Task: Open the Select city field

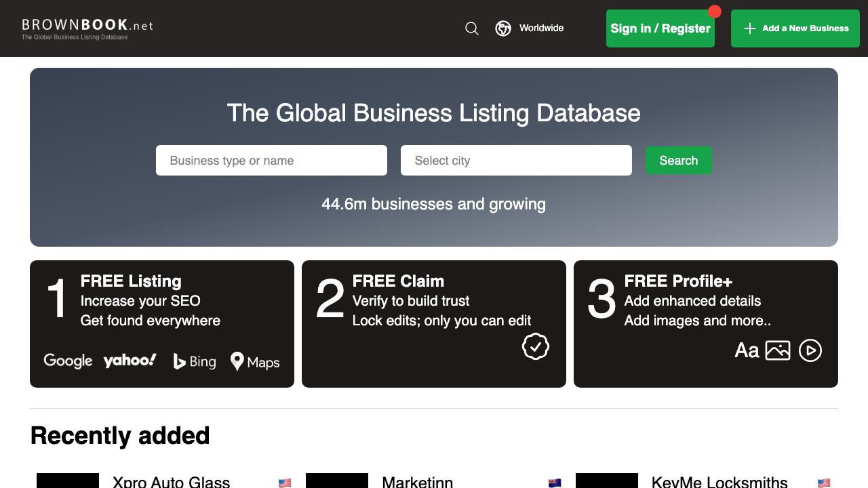Action: tap(516, 161)
